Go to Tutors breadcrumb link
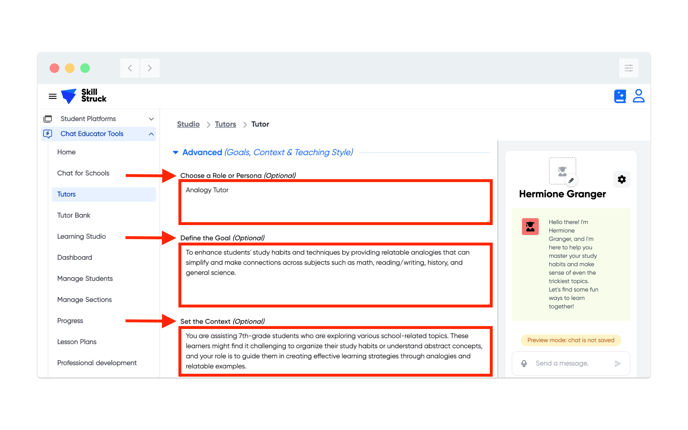688x430 pixels. [225, 124]
